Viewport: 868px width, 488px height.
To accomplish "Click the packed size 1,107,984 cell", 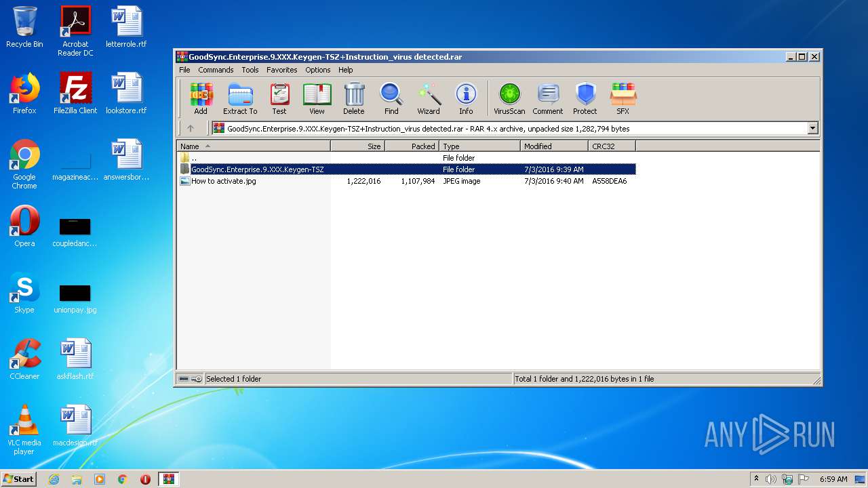I will tap(418, 181).
